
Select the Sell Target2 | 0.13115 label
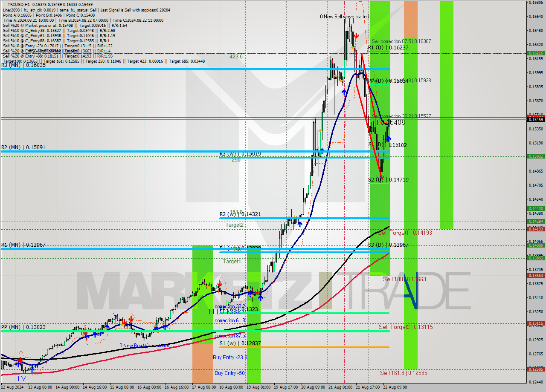pos(406,327)
